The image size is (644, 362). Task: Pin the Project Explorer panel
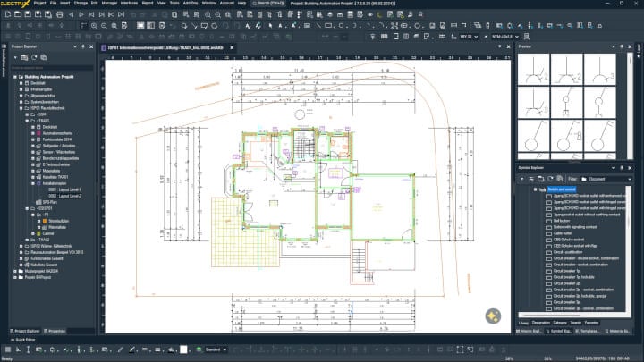[x=82, y=46]
